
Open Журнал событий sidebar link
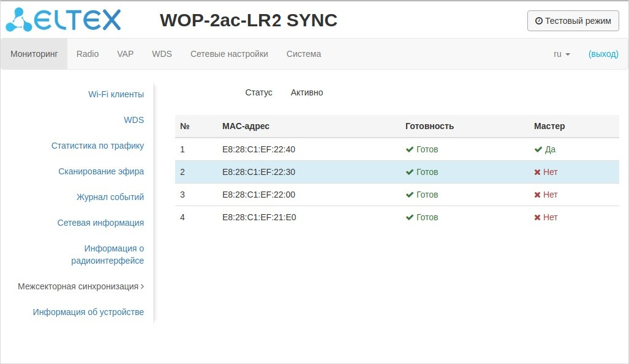click(x=110, y=197)
